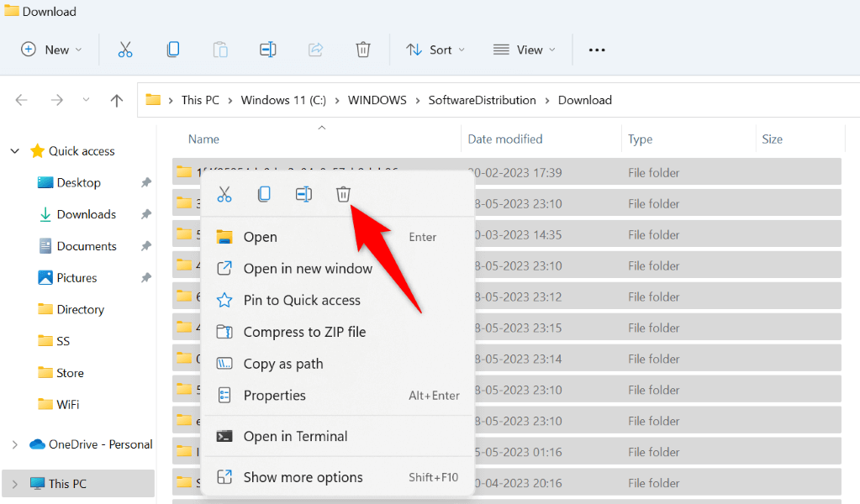
Task: Open the View dropdown
Action: coord(525,50)
